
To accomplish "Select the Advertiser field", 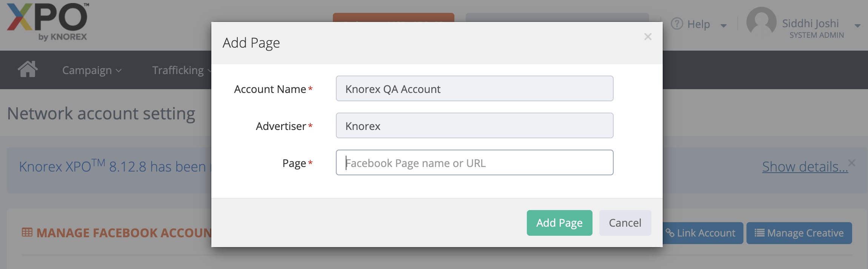I will pyautogui.click(x=474, y=125).
